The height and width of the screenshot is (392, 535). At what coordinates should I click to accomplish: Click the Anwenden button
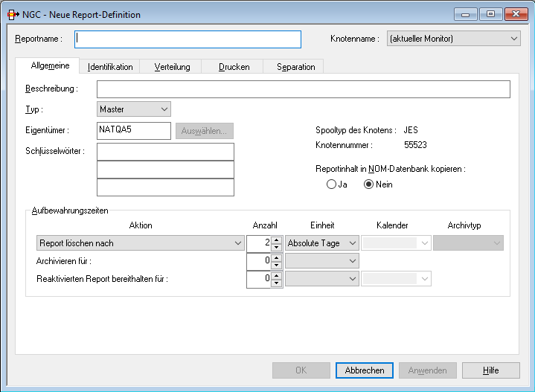(x=428, y=370)
